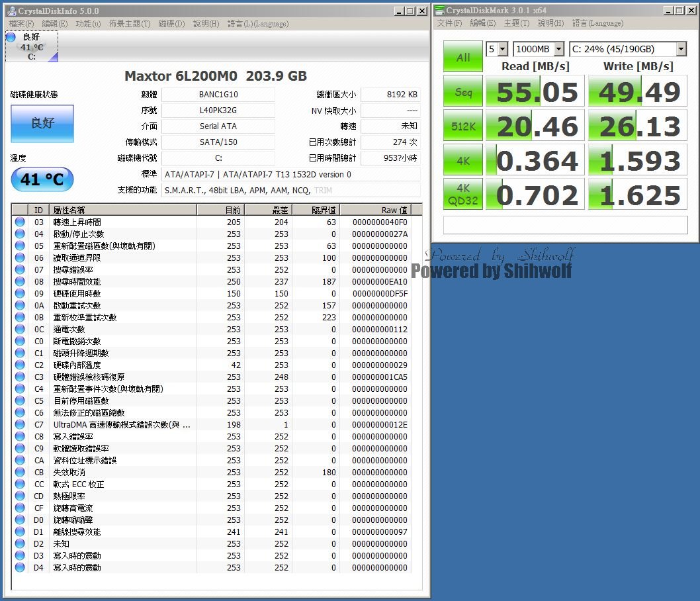The width and height of the screenshot is (700, 601).
Task: Start the 4K QD32 benchmark test
Action: pos(463,194)
